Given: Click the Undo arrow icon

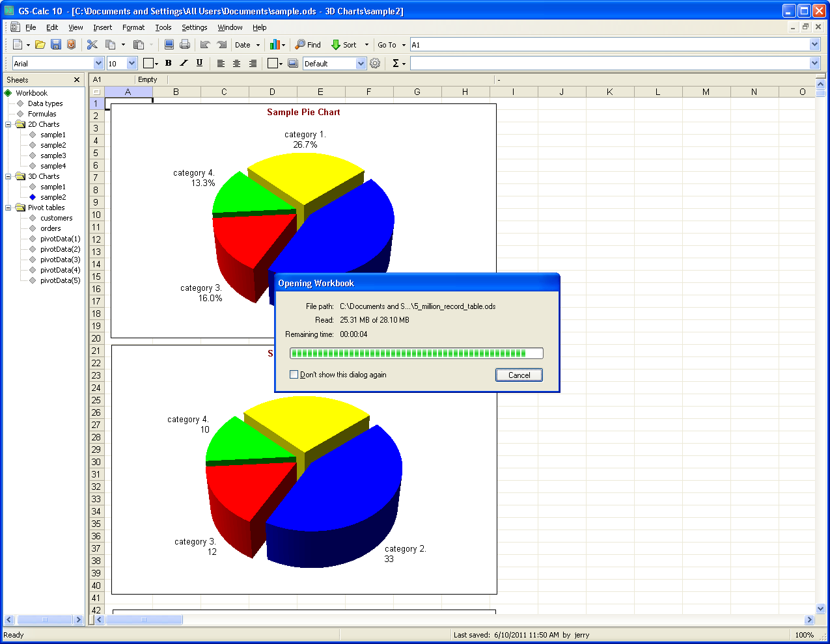Looking at the screenshot, I should (x=205, y=45).
